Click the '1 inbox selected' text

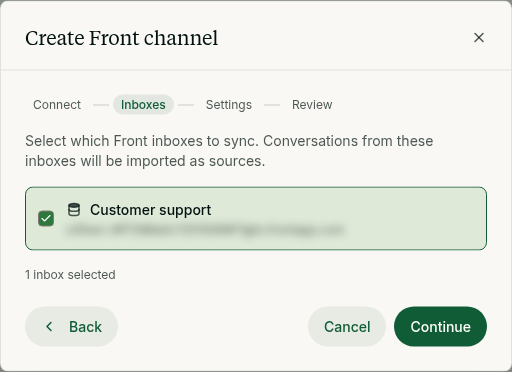tap(70, 275)
